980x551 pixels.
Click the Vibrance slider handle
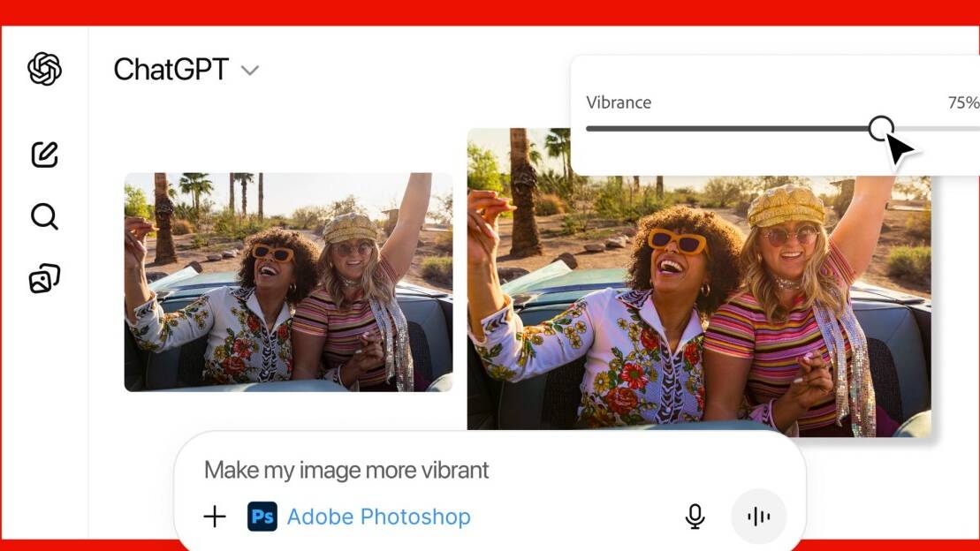pos(880,129)
